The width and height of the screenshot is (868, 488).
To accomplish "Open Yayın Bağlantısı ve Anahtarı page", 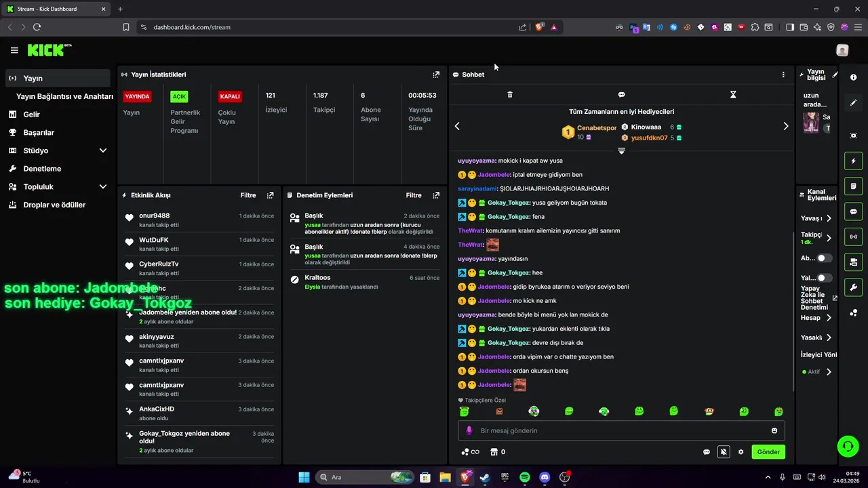I will point(64,96).
